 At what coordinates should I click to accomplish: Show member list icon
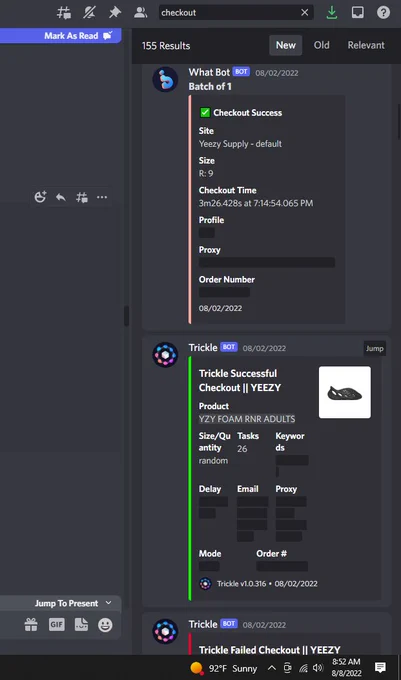(x=140, y=13)
